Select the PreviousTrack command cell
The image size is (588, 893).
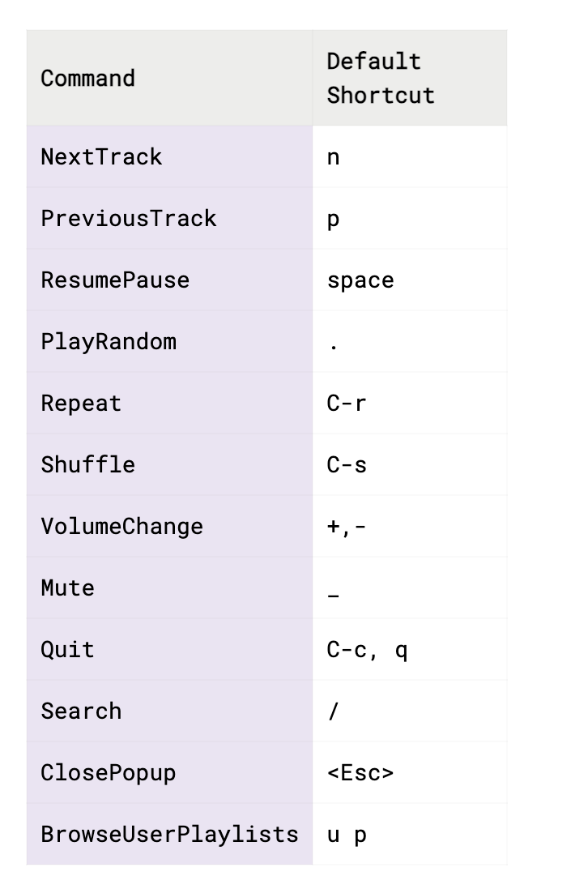(x=169, y=218)
